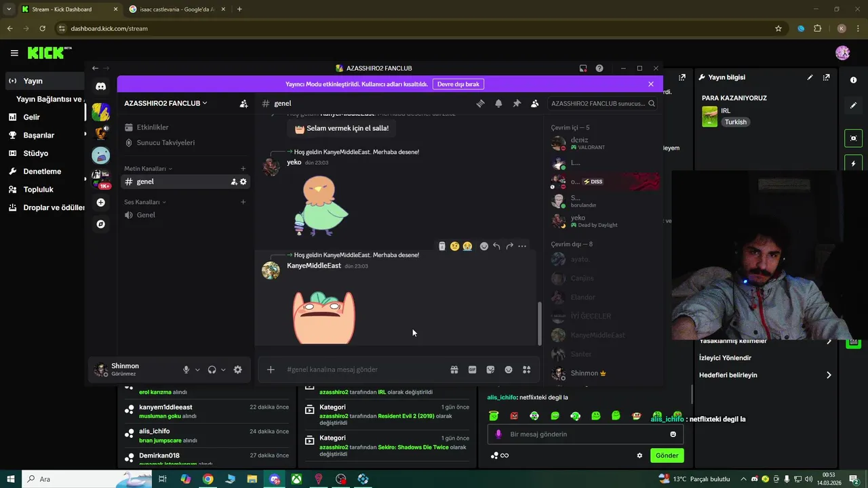Open Discord user settings gear icon
The image size is (868, 488).
[x=237, y=369]
